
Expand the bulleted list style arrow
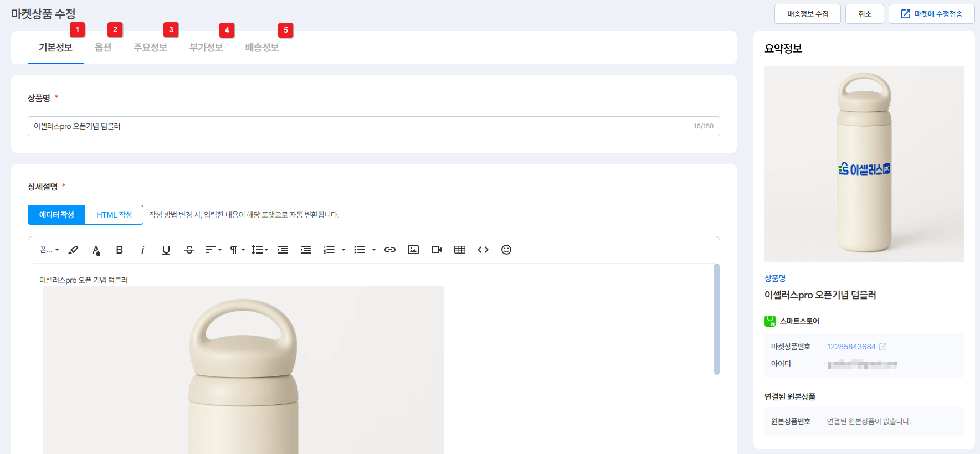click(374, 250)
